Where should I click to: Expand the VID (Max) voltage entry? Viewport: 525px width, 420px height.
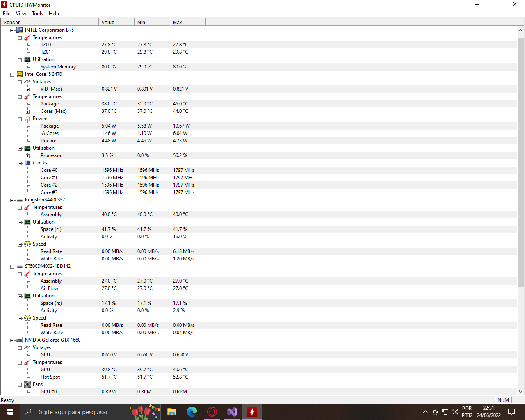pyautogui.click(x=28, y=89)
